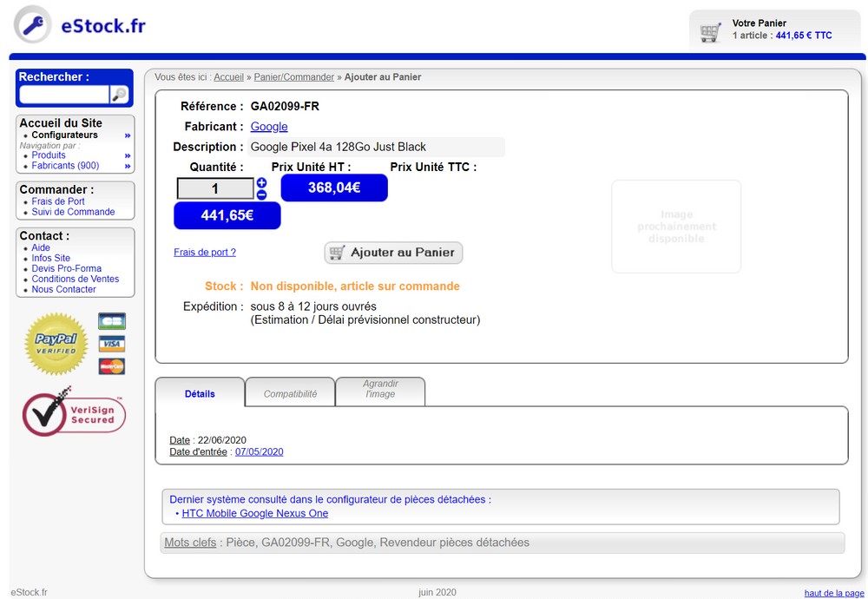Open the Configurateurs link
This screenshot has height=599, width=868.
click(x=64, y=135)
